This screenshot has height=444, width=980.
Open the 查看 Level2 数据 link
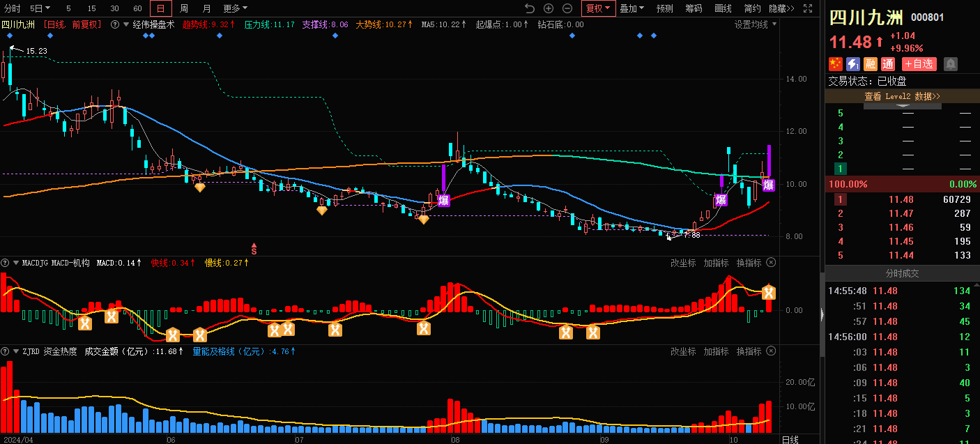(902, 96)
